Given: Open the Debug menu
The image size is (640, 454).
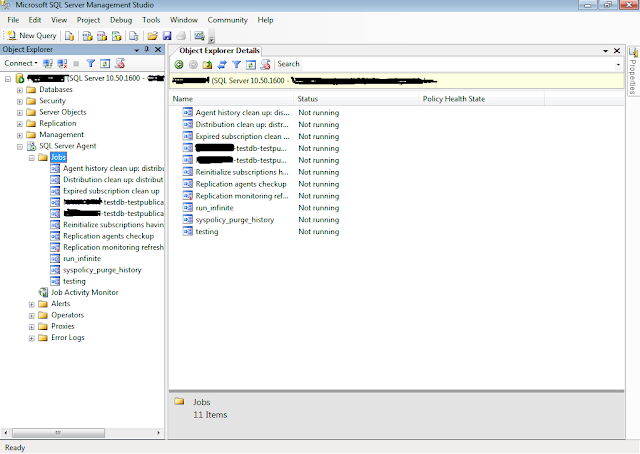Looking at the screenshot, I should click(x=121, y=20).
